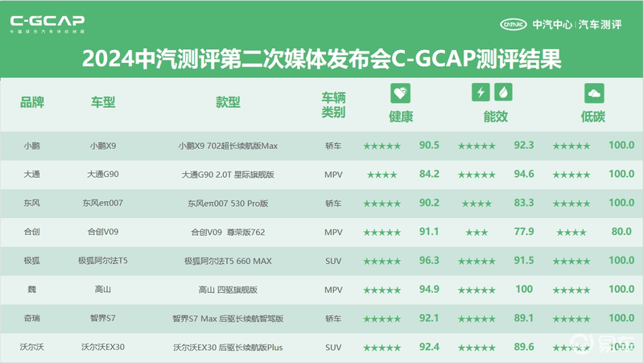Click 沃尔沃EX30 后驱长续航版Plus variant

point(228,348)
